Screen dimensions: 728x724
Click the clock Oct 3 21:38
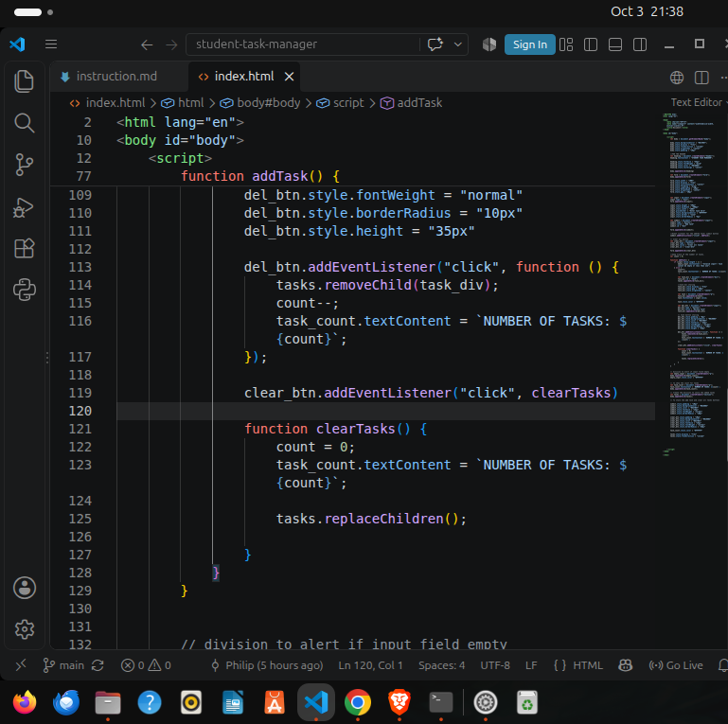point(647,11)
